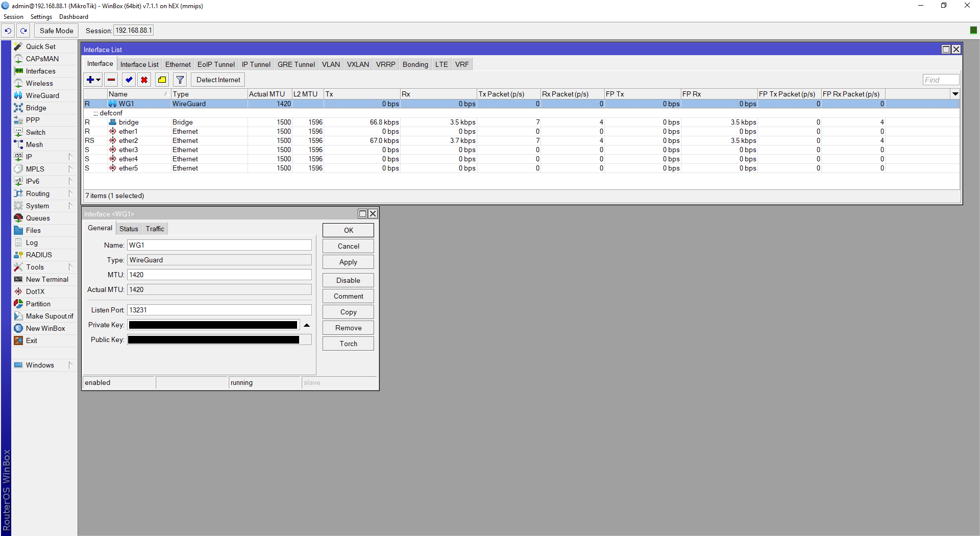Switch to the Status tab in WG1 dialog
The image size is (980, 536).
pyautogui.click(x=129, y=229)
